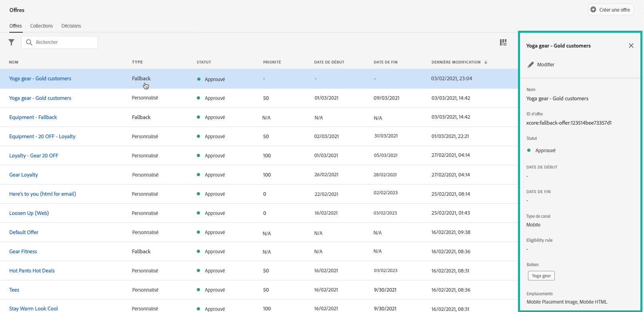Open Here's to you (html for email)
The image size is (644, 312).
pos(42,194)
